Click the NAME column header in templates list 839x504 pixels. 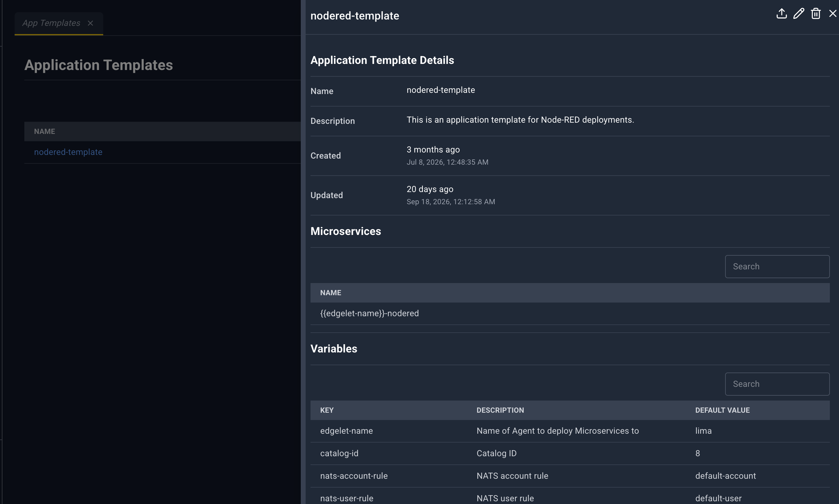click(x=44, y=131)
